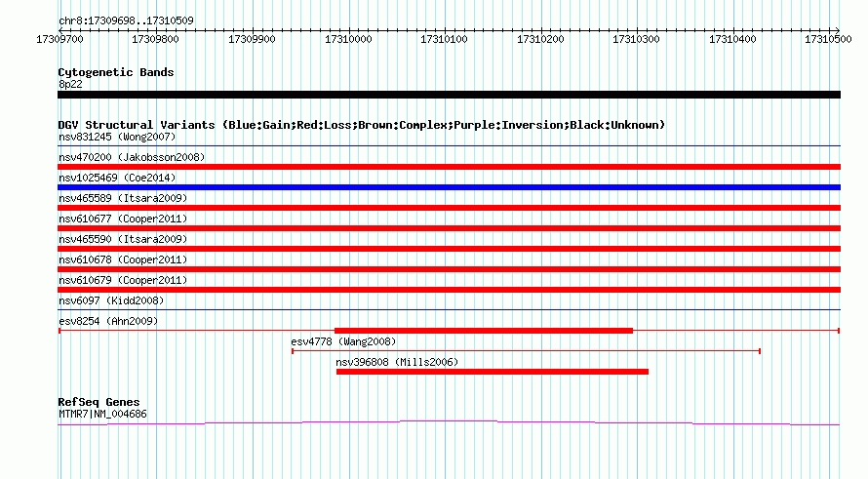Image resolution: width=868 pixels, height=479 pixels.
Task: Open variant nsv610678 (Cooper2011) label
Action: 123,259
